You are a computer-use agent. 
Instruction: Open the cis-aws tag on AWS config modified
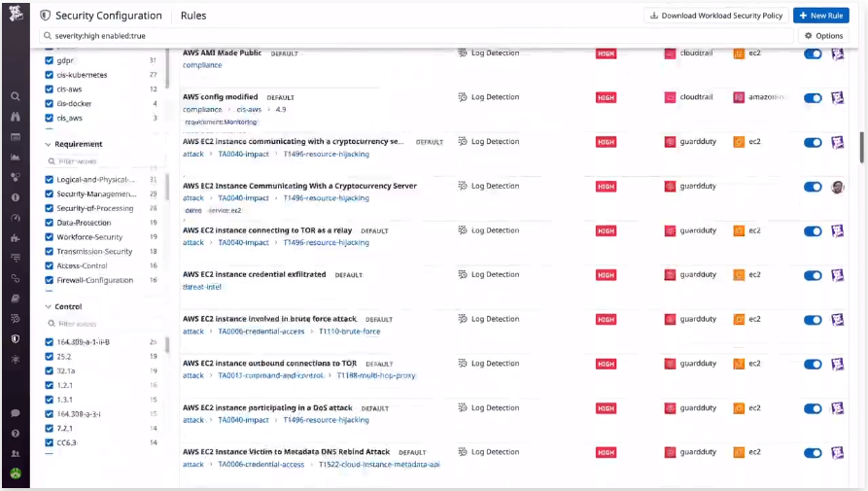pos(249,110)
